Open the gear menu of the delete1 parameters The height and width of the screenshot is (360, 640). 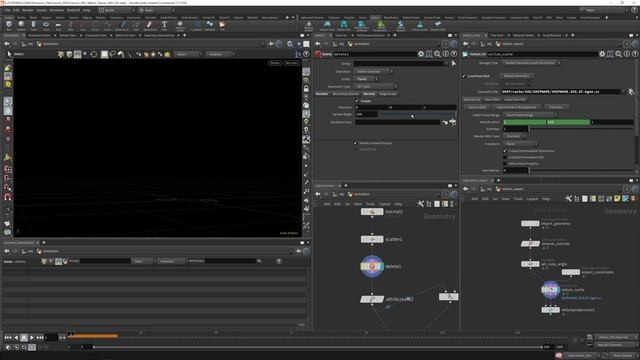point(421,54)
